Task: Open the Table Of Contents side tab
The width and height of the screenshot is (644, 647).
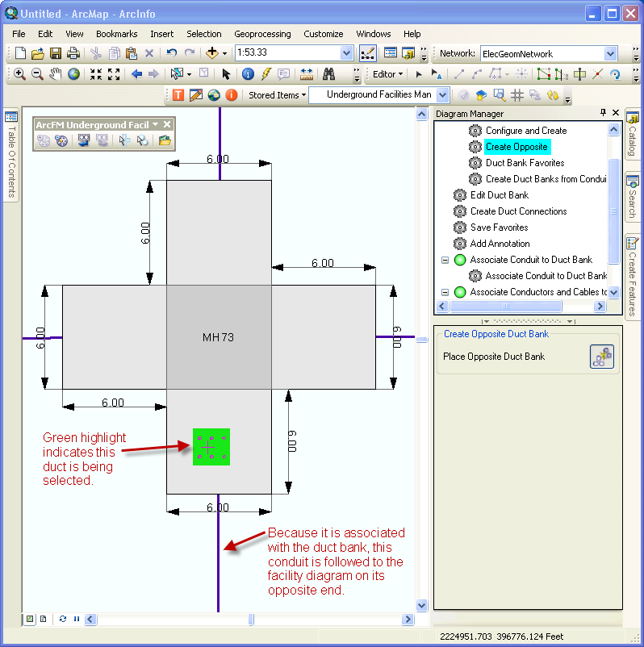Action: click(11, 156)
